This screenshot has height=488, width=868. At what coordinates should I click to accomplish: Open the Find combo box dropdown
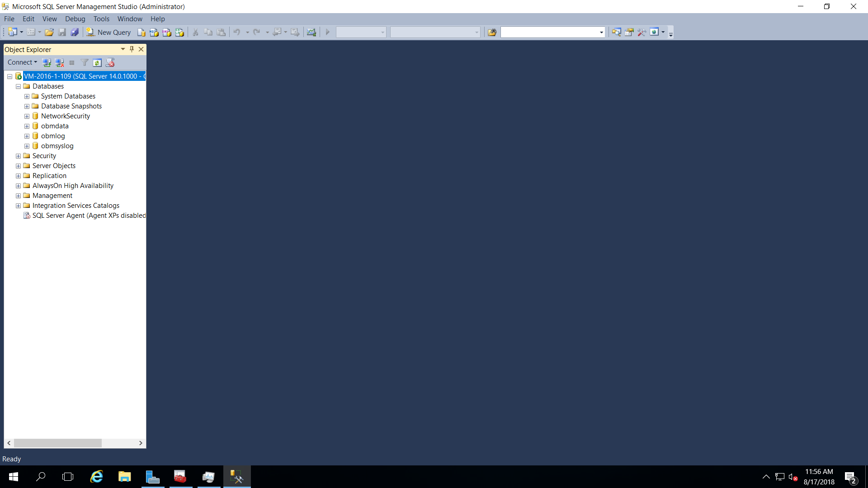point(601,32)
